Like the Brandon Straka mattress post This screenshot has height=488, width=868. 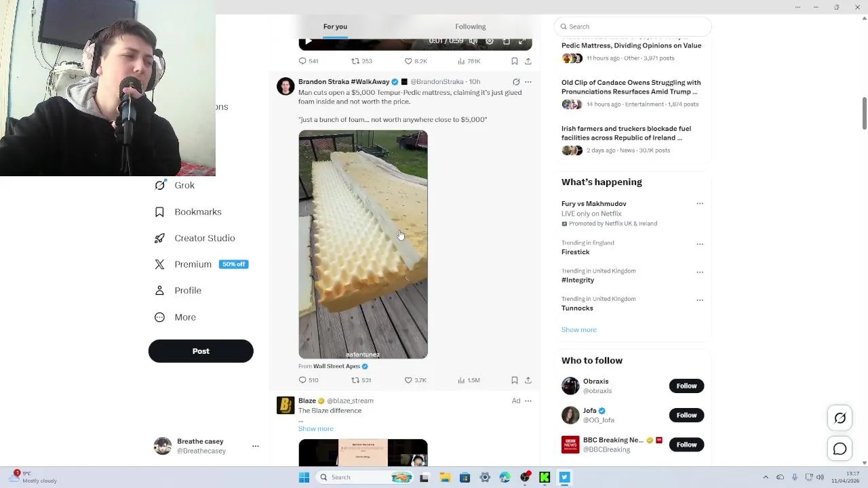click(416, 380)
